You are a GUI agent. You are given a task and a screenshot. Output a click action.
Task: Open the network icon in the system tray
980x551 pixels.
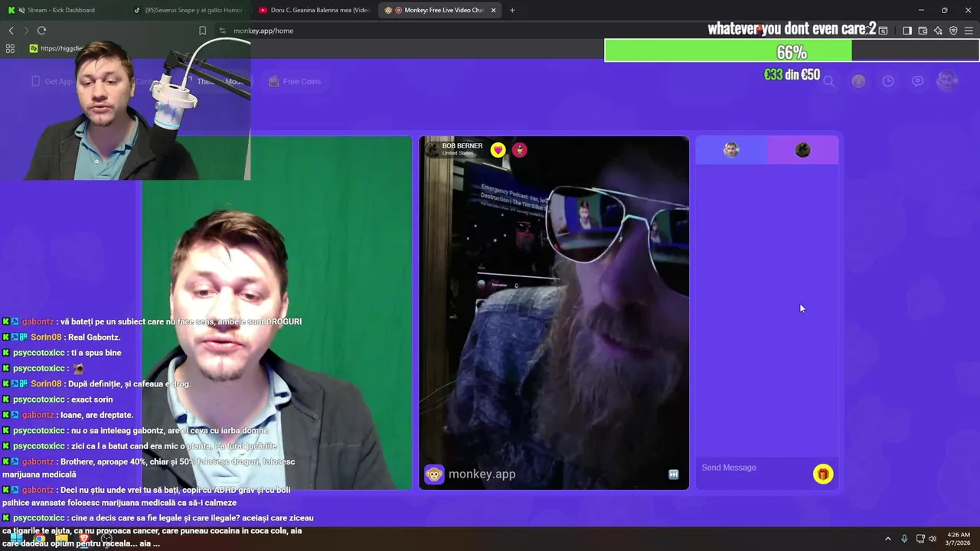coord(920,539)
